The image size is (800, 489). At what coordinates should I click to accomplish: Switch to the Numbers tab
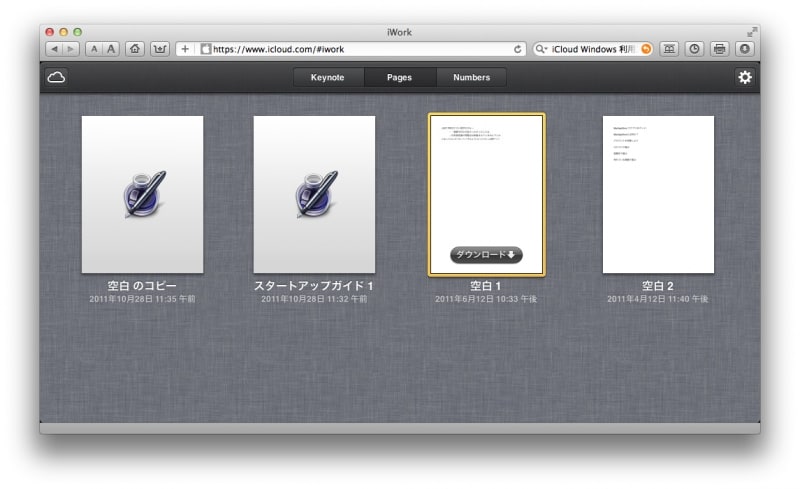point(471,78)
